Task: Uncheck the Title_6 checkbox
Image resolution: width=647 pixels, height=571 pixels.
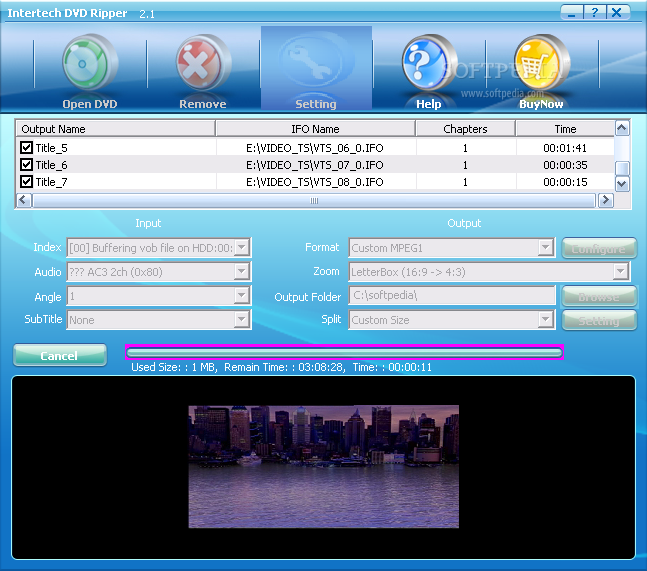Action: (26, 165)
